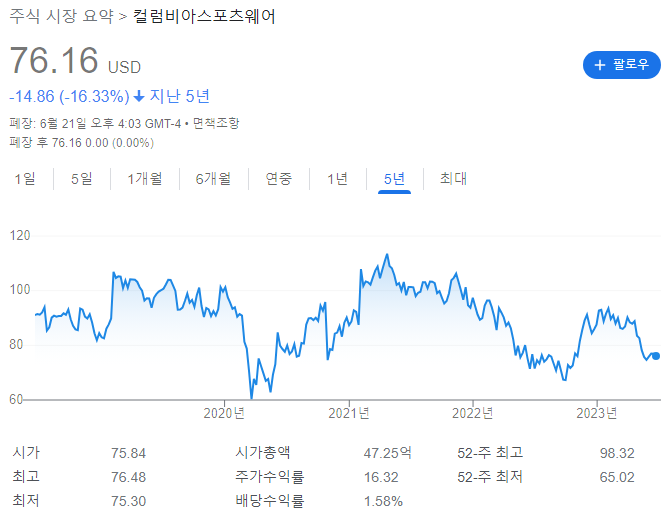The width and height of the screenshot is (671, 517).
Task: Switch to the 1개월 chart tab
Action: pos(145,178)
